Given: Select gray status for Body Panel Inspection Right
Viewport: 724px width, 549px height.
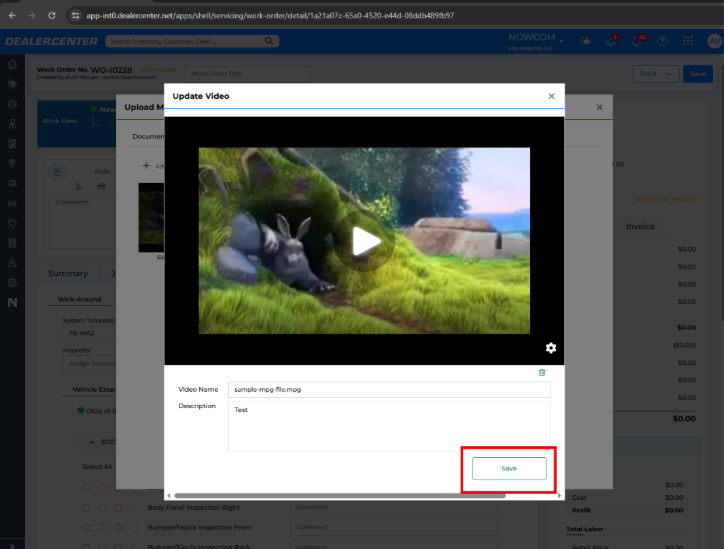Looking at the screenshot, I should pyautogui.click(x=134, y=508).
